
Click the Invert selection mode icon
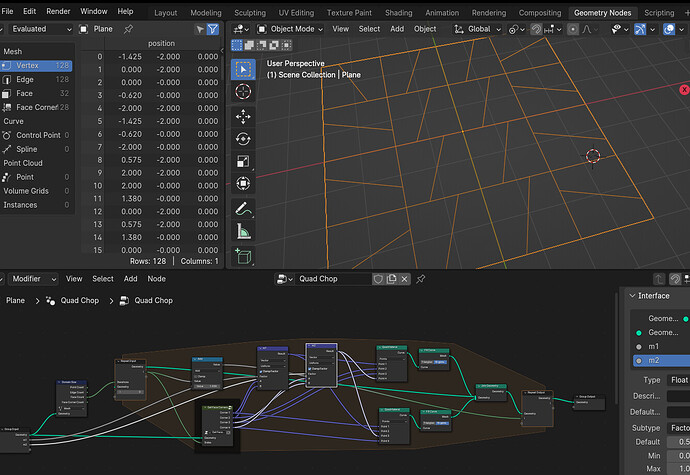point(274,45)
